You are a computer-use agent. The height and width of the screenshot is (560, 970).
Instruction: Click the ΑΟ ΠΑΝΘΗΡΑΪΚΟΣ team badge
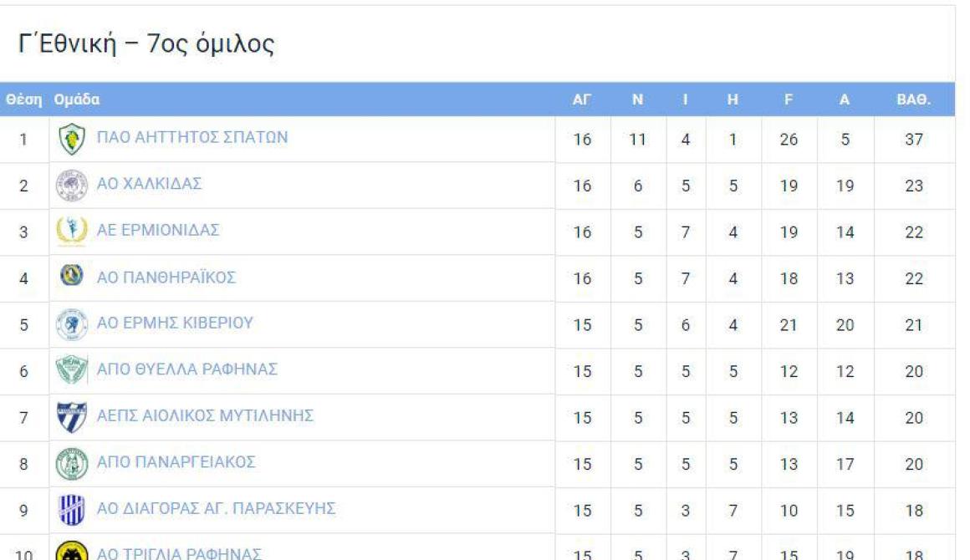click(72, 275)
